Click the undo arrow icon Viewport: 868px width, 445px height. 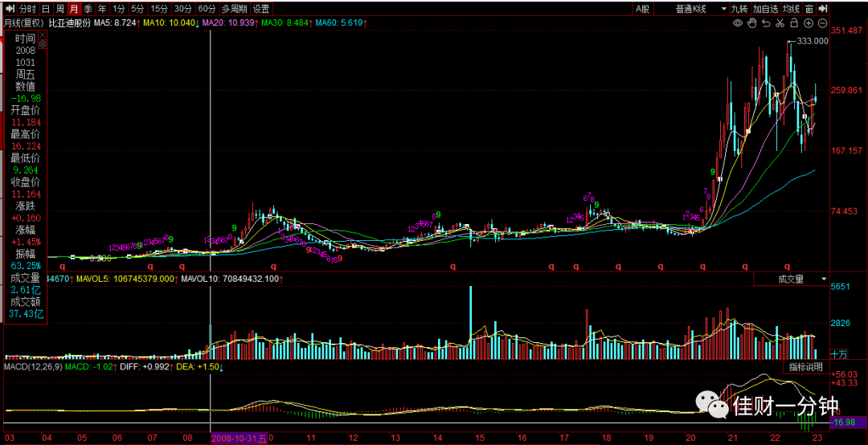(766, 23)
